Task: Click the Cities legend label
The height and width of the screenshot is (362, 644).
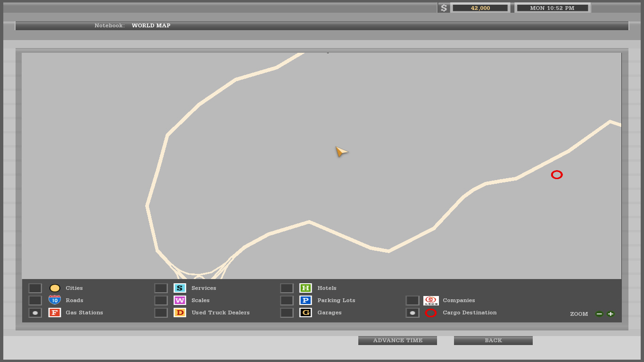Action: [74, 288]
